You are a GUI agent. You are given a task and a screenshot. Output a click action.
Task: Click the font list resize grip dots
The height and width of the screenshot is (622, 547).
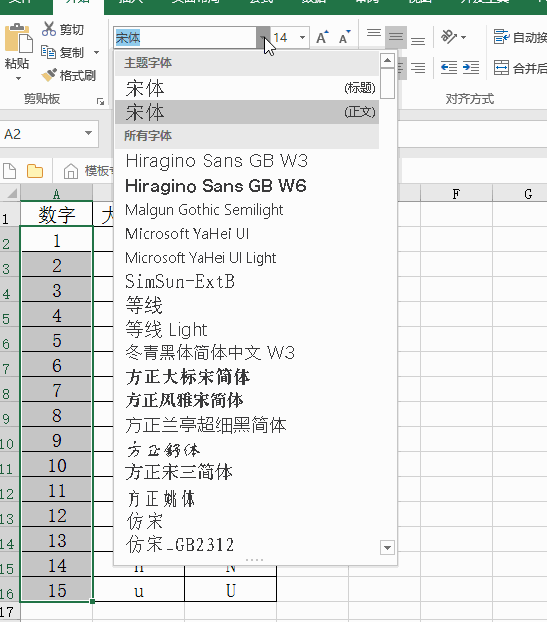pos(254,560)
